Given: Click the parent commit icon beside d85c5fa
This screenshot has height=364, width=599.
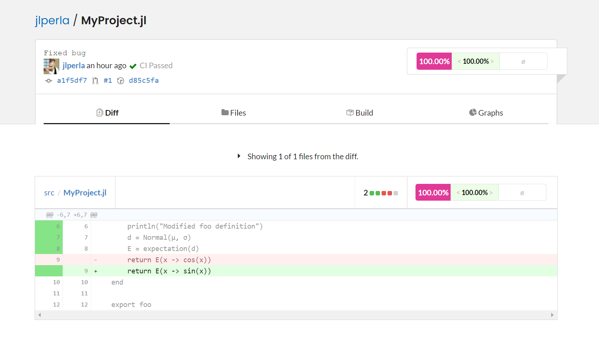Looking at the screenshot, I should click(120, 81).
